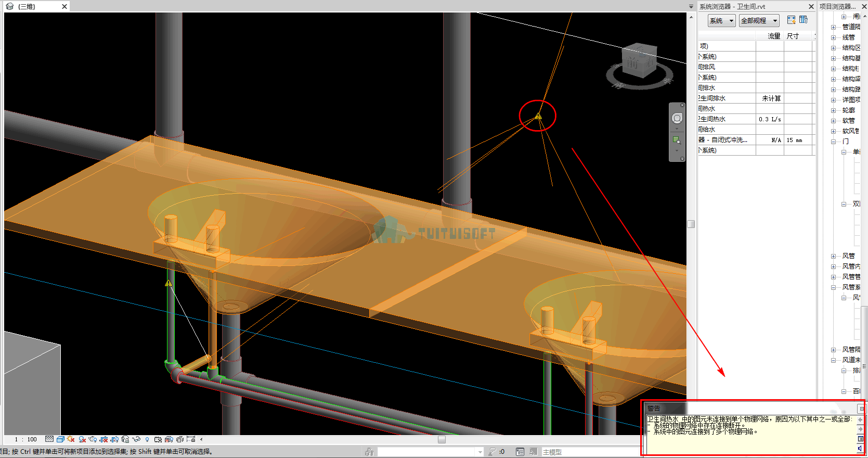Open the 全部规程 discipline dropdown

[759, 21]
